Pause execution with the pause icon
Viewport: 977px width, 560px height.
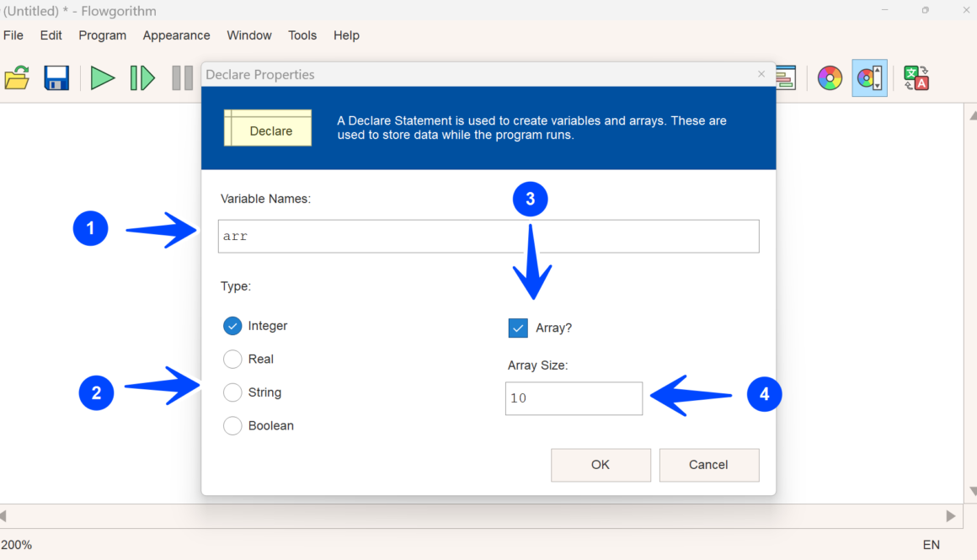click(182, 78)
